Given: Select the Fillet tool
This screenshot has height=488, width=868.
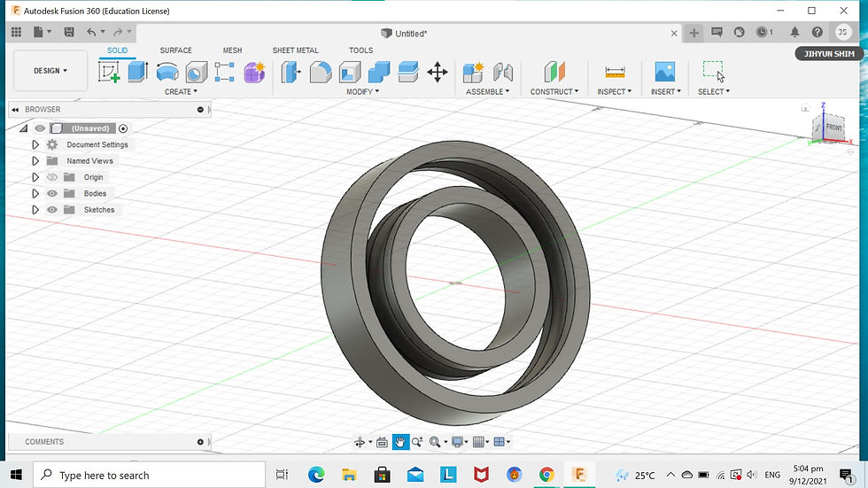Looking at the screenshot, I should [x=321, y=72].
